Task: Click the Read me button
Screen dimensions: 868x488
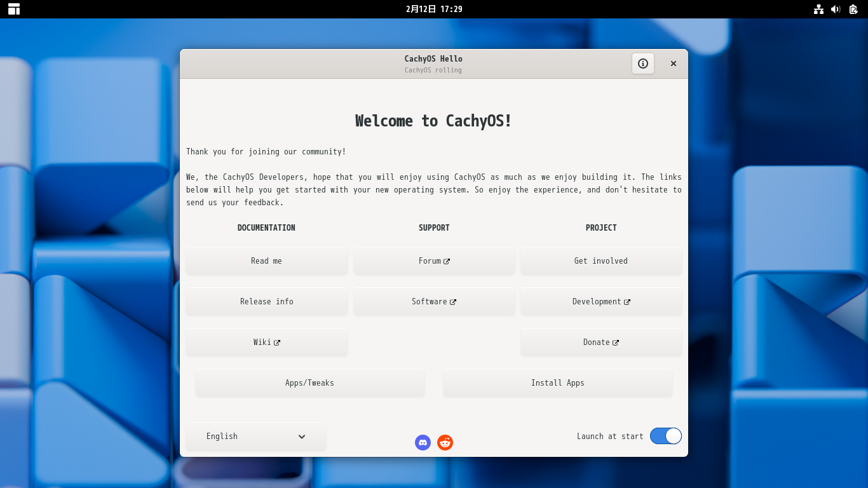Action: pos(267,261)
